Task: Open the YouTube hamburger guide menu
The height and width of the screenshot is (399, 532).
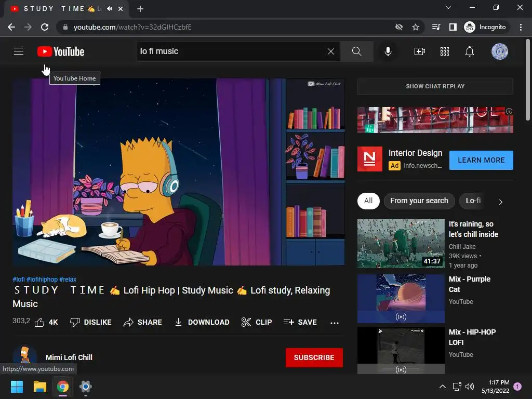Action: (19, 51)
